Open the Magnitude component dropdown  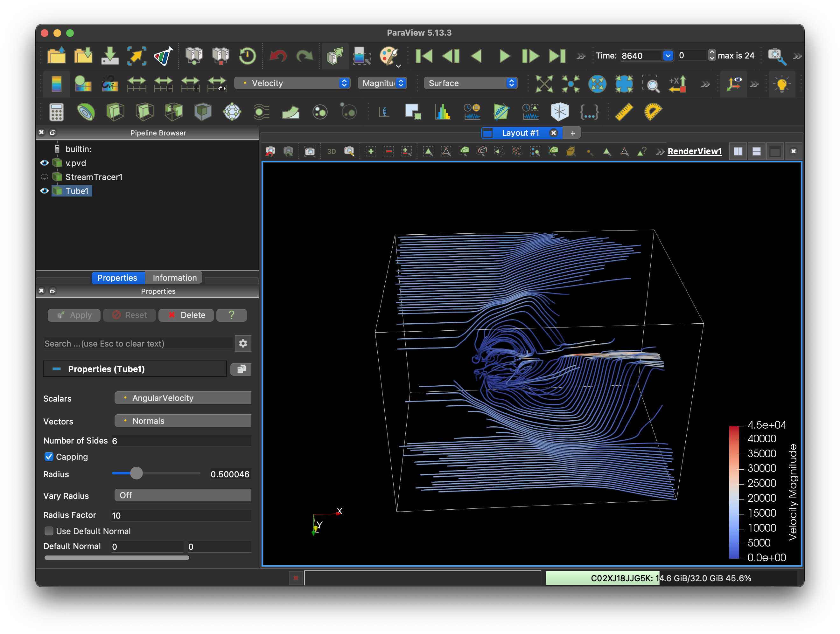coord(382,83)
